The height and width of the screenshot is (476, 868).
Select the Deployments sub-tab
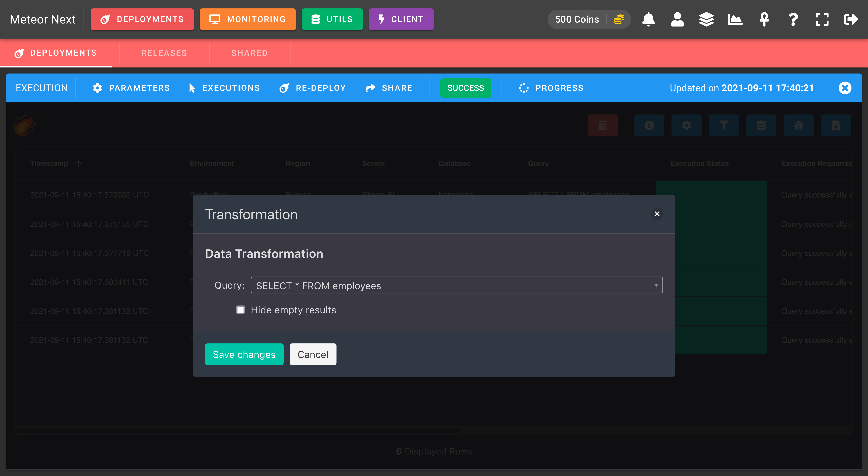pyautogui.click(x=56, y=53)
